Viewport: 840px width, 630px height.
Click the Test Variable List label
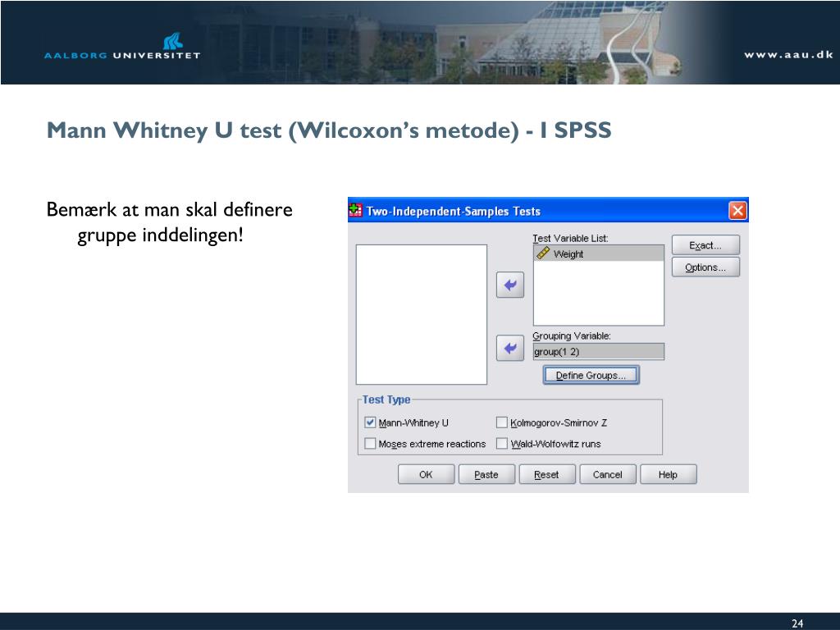[x=570, y=239]
